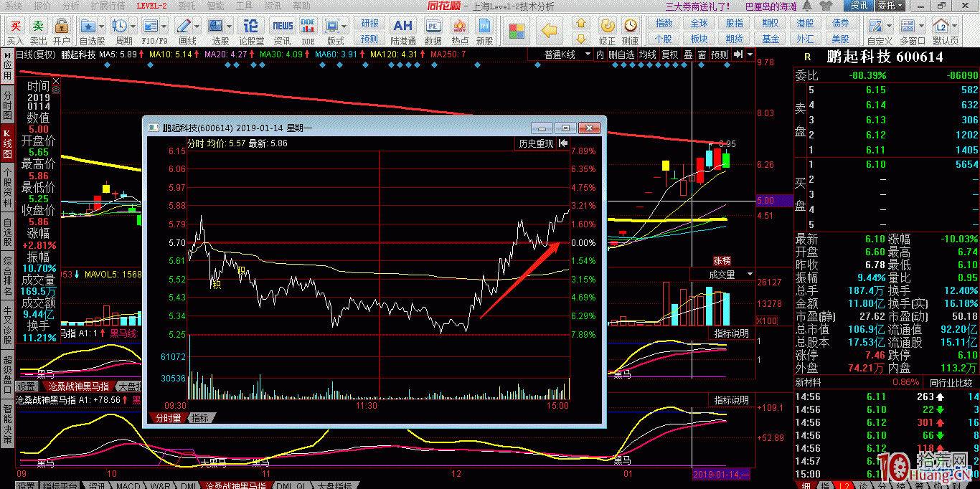980x489 pixels.
Task: Open the 报价 menu
Action: pos(42,6)
